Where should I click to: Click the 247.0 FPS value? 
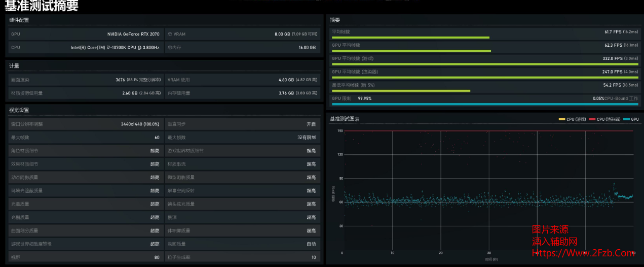pyautogui.click(x=612, y=72)
